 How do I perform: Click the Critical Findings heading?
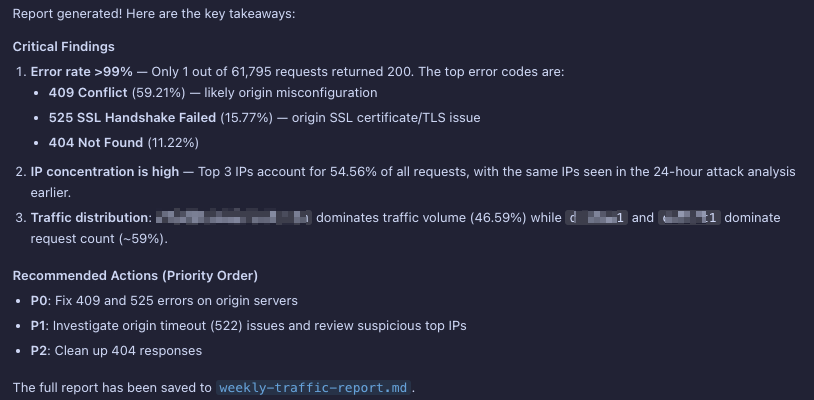tap(63, 47)
